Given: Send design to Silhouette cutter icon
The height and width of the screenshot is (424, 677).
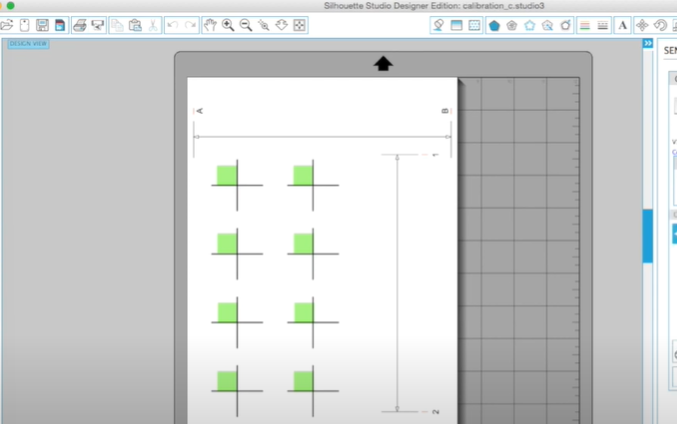Looking at the screenshot, I should pyautogui.click(x=98, y=25).
